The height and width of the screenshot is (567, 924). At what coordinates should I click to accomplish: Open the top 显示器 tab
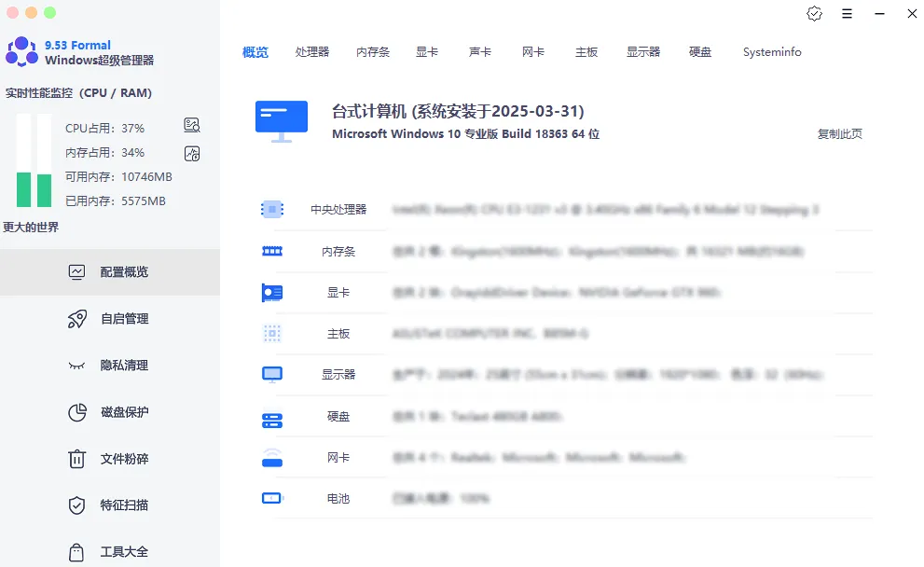643,52
